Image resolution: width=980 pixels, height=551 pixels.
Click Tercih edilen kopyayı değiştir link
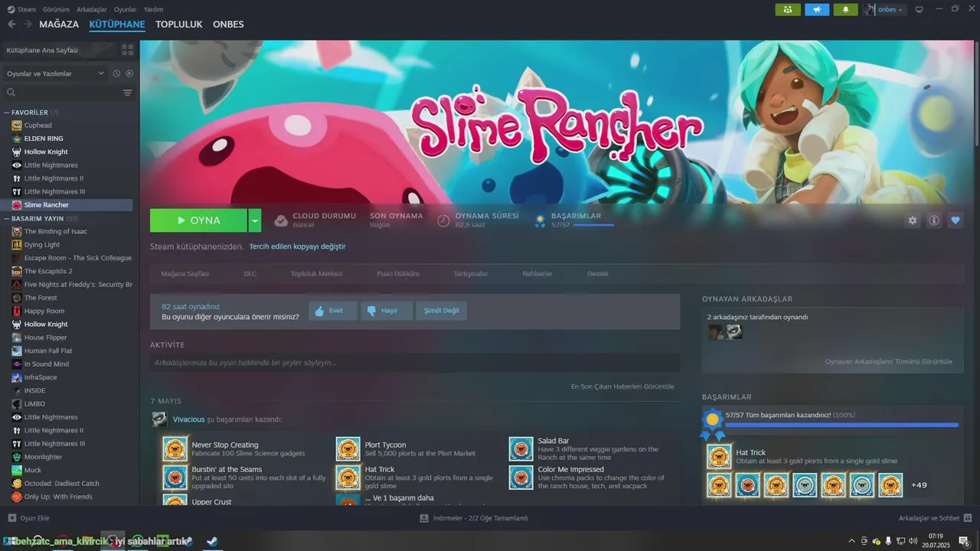click(297, 246)
